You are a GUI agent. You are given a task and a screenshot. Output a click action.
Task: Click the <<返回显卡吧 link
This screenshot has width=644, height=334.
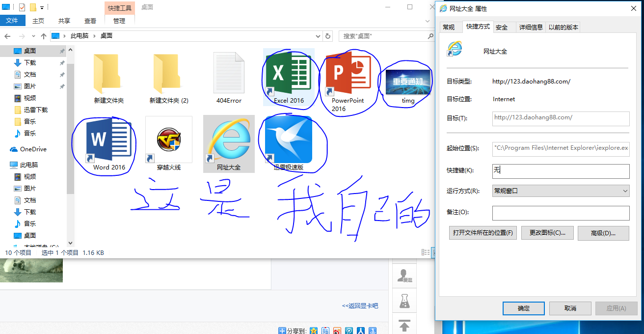click(x=360, y=306)
